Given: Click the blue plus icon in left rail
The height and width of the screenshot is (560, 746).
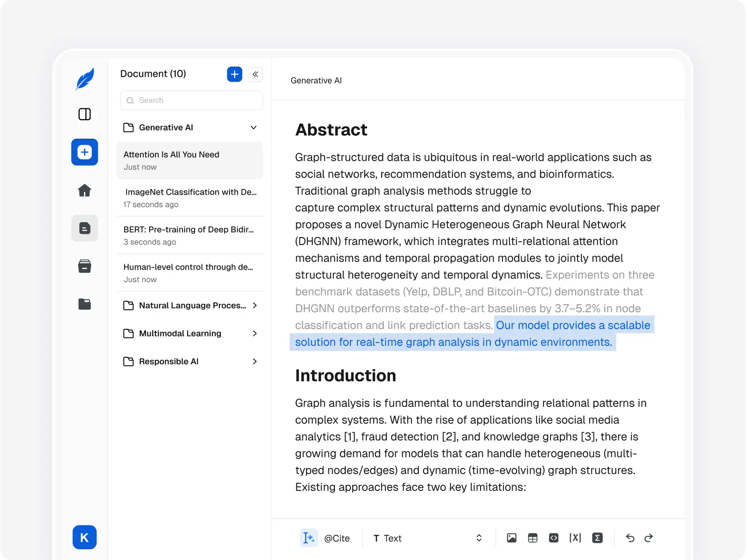Looking at the screenshot, I should [84, 152].
